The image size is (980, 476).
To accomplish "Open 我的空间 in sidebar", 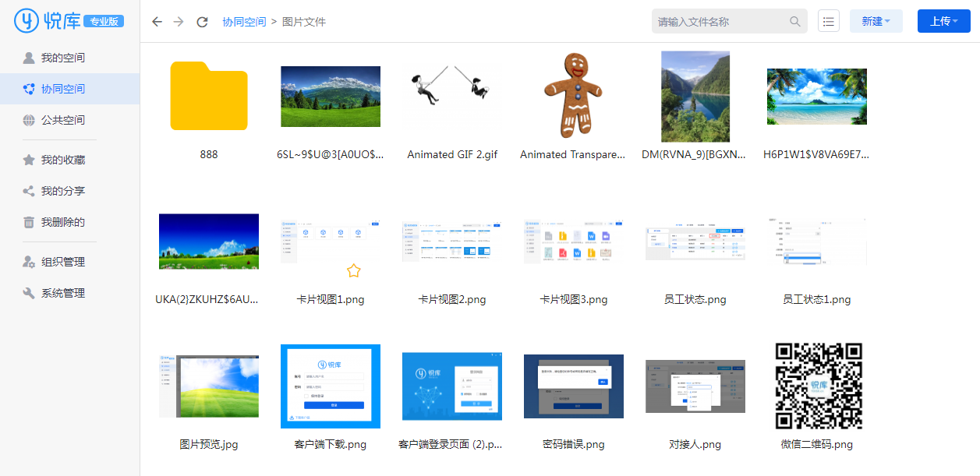I will coord(63,58).
